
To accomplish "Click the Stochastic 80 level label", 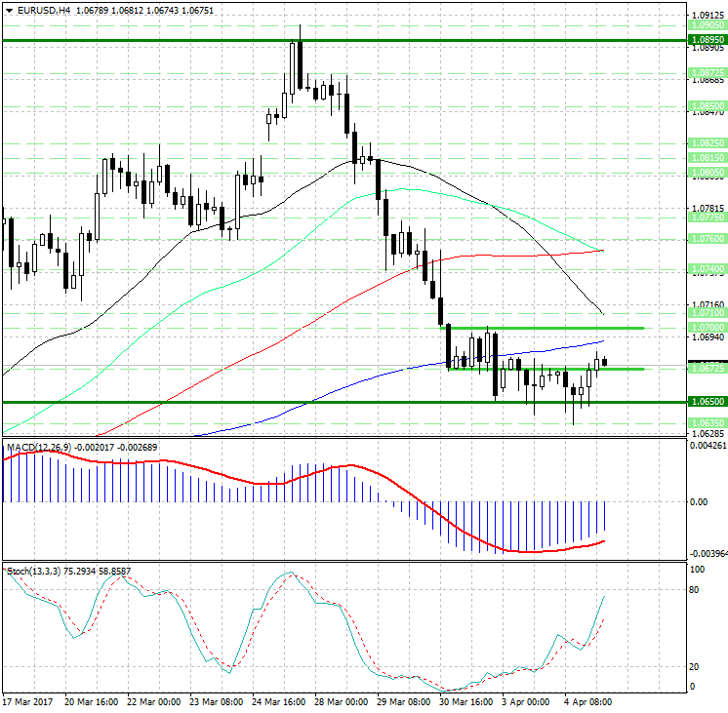I will tap(694, 590).
